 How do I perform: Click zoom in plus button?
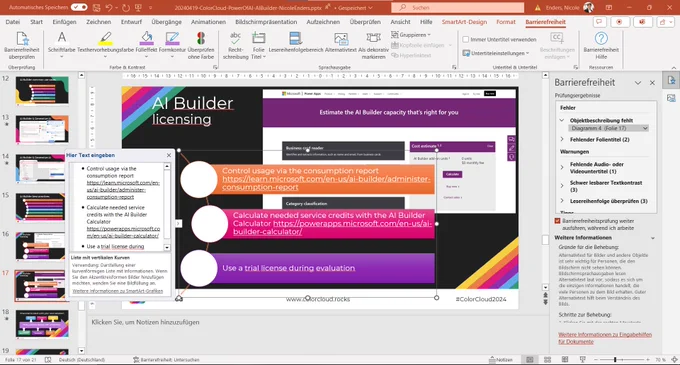pos(647,360)
